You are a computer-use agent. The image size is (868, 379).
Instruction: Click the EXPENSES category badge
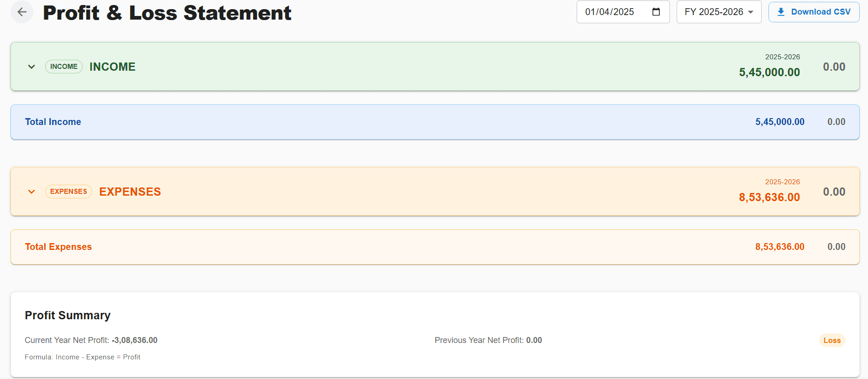[x=68, y=192]
